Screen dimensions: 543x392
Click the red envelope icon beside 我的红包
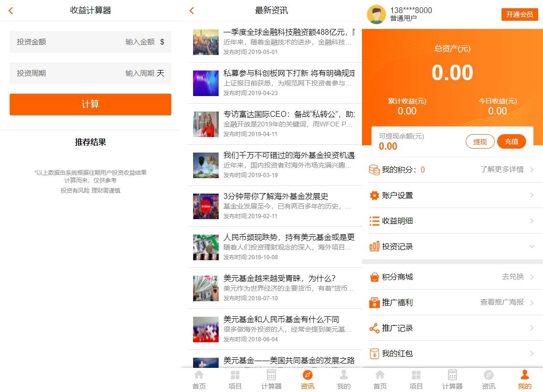374,354
